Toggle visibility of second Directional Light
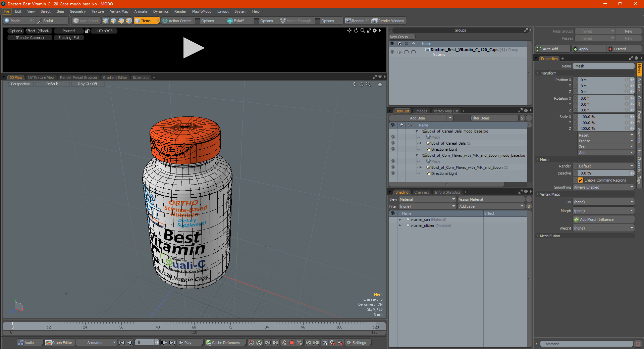The height and width of the screenshot is (349, 644). [393, 173]
